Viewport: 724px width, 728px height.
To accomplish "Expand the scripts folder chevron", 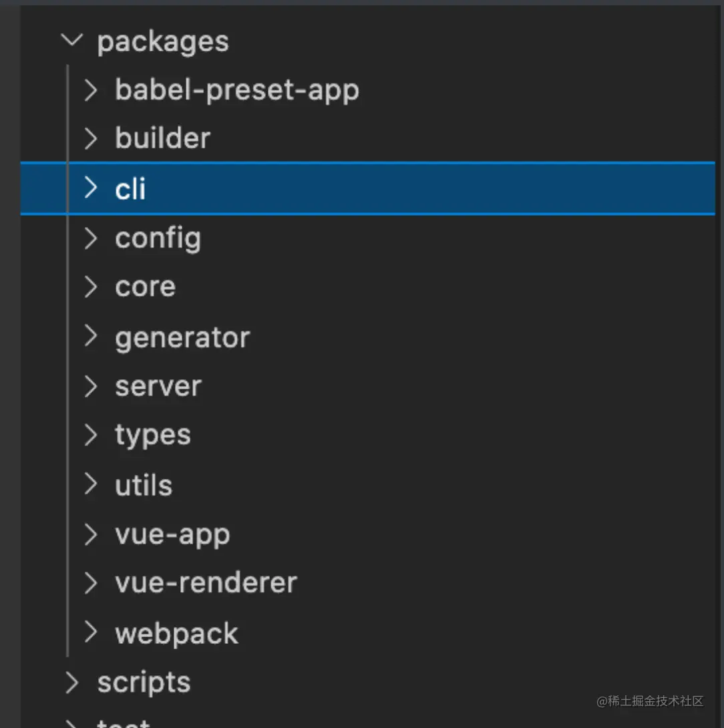I will (x=72, y=682).
